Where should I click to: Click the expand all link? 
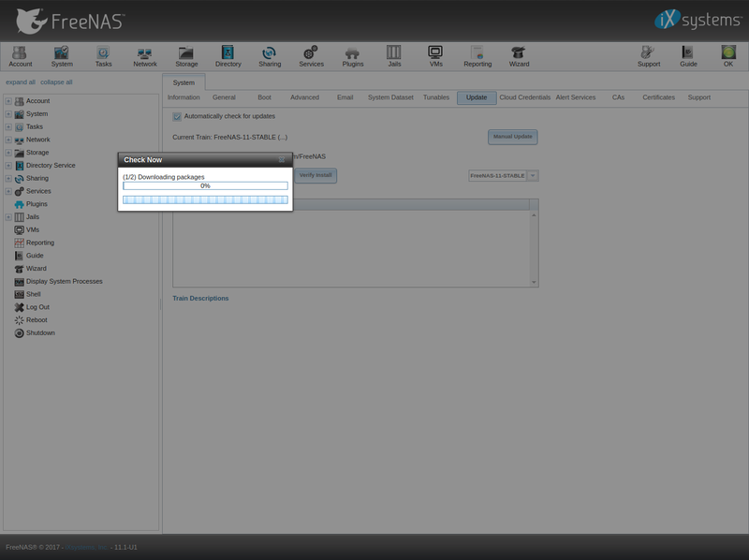click(x=21, y=82)
